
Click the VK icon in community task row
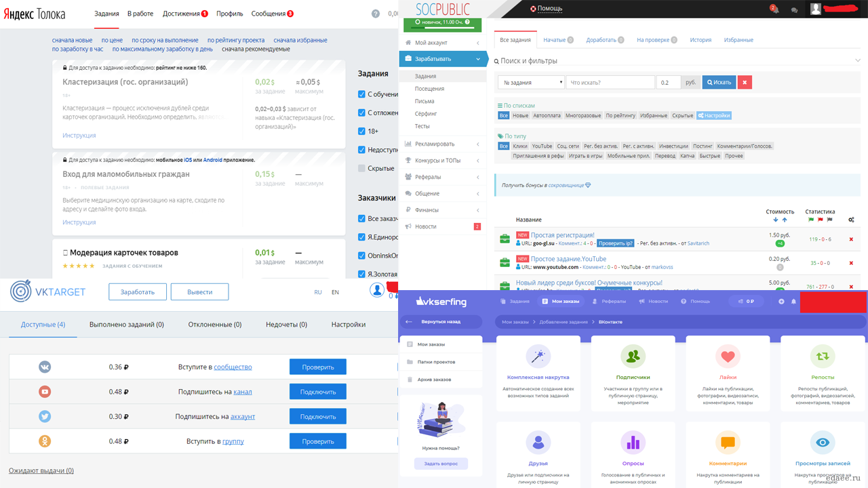coord(45,367)
